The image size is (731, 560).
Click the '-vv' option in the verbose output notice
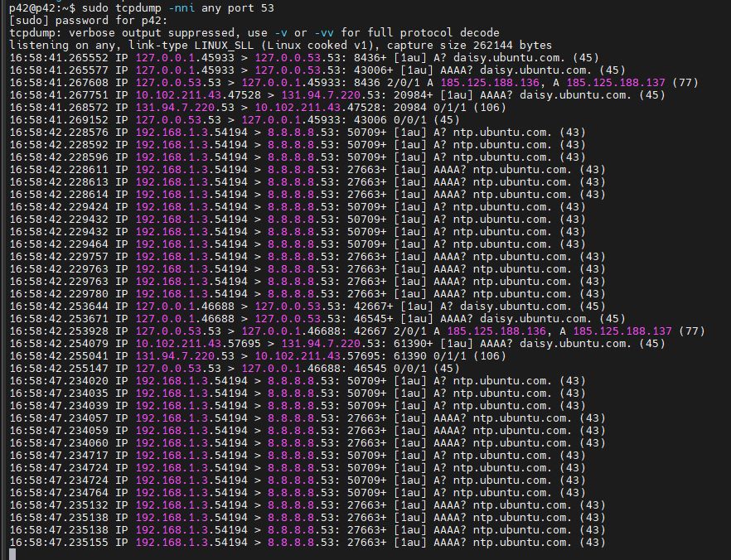324,33
